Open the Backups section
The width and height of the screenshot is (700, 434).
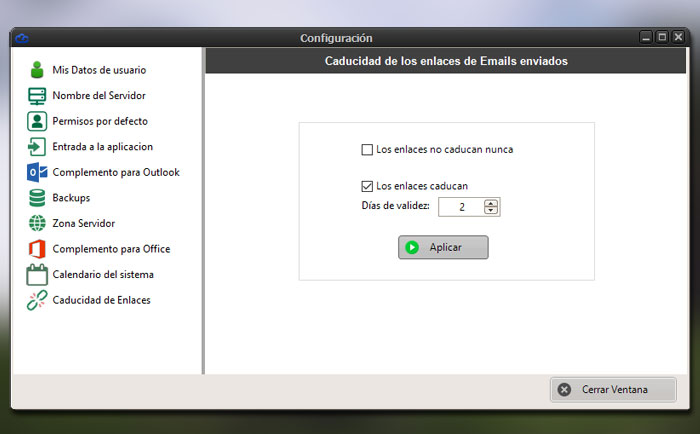pos(71,198)
